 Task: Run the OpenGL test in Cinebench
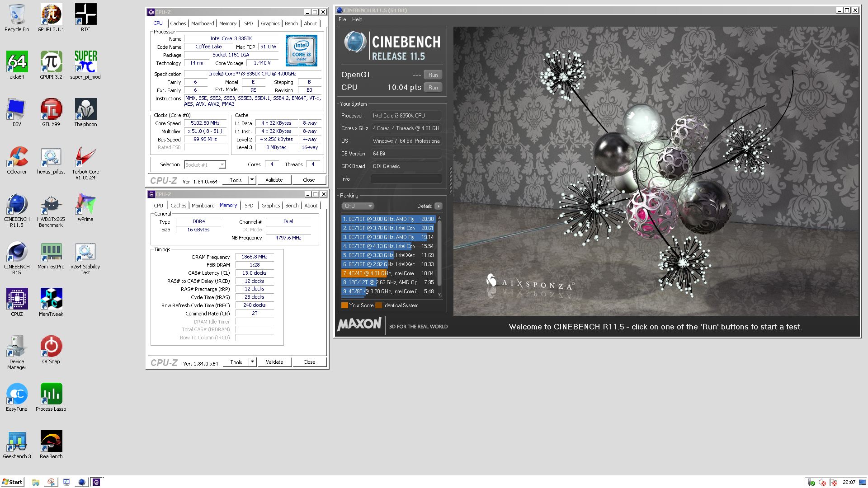433,75
